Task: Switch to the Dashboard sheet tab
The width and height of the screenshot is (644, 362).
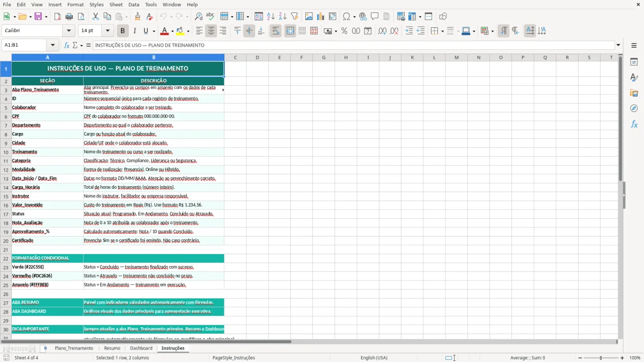Action: (141, 348)
